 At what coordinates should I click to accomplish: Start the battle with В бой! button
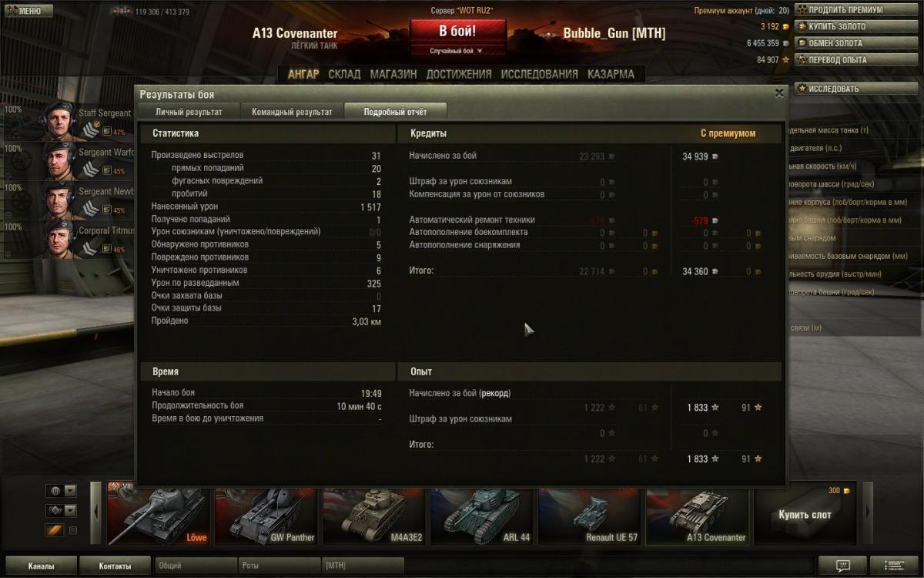tap(457, 32)
